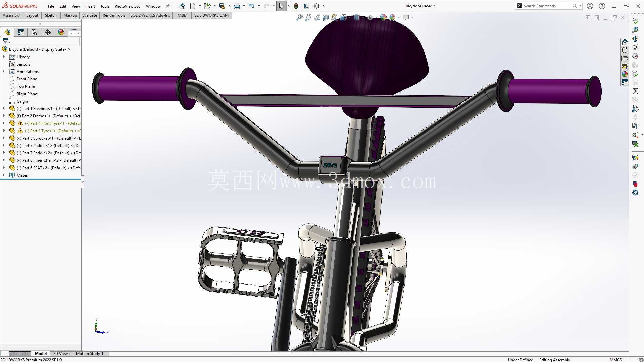The image size is (644, 362).
Task: Switch to PropertyManager tab
Action: click(21, 32)
